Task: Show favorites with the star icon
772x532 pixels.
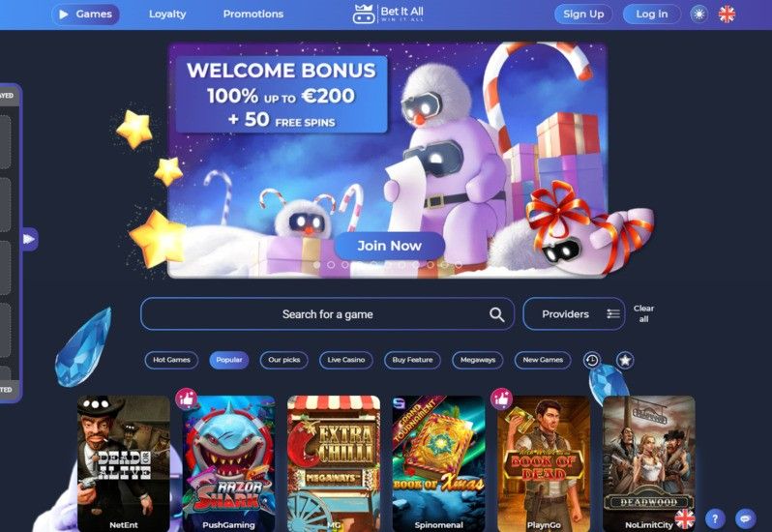Action: point(625,360)
